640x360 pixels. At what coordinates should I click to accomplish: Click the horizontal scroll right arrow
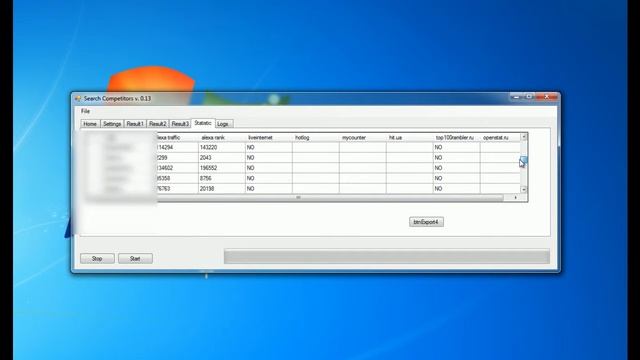pyautogui.click(x=516, y=198)
